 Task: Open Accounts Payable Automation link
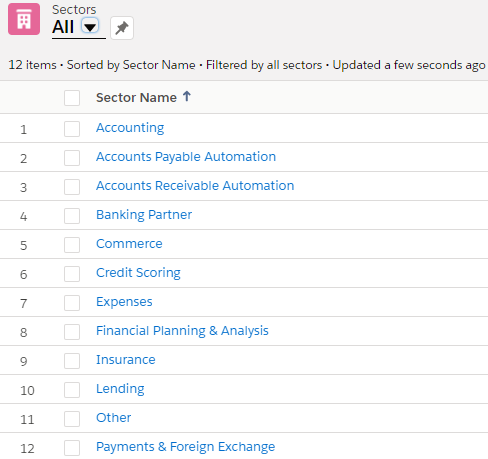186,157
